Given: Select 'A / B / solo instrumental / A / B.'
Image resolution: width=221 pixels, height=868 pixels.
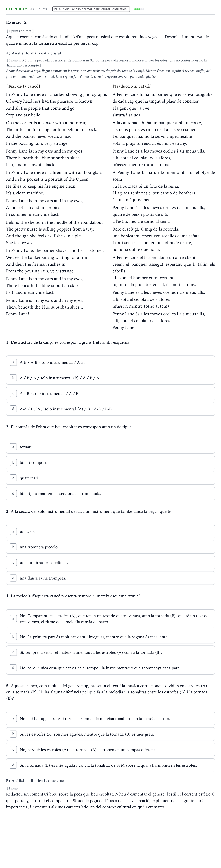Looking at the screenshot, I should pyautogui.click(x=110, y=393).
